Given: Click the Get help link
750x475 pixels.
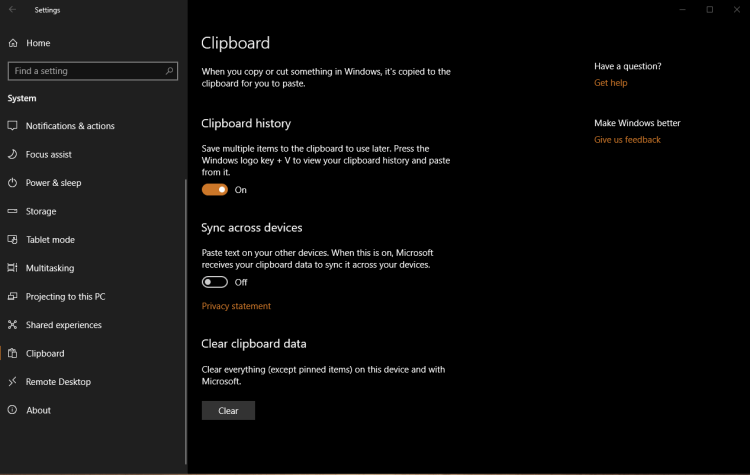Looking at the screenshot, I should pyautogui.click(x=610, y=83).
